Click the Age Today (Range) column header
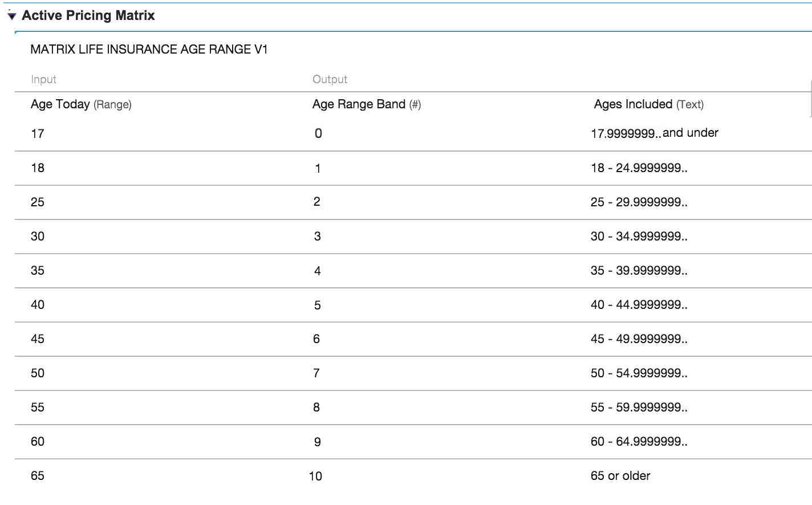This screenshot has height=505, width=812. pos(81,104)
